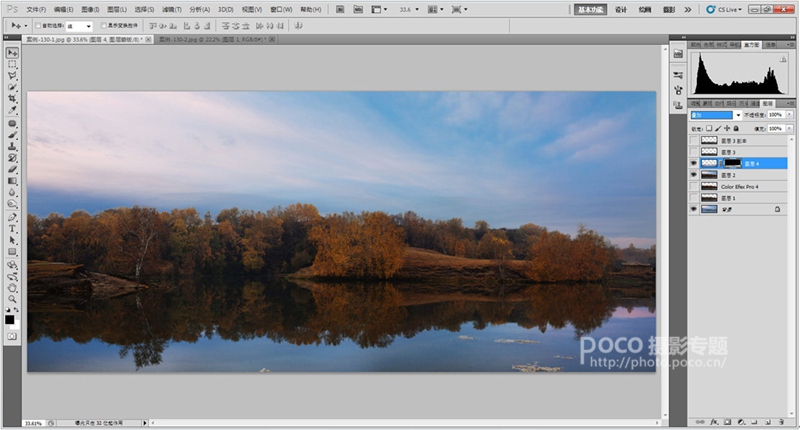This screenshot has height=430, width=800.
Task: Click the zoom percentage field in status bar
Action: coord(33,423)
